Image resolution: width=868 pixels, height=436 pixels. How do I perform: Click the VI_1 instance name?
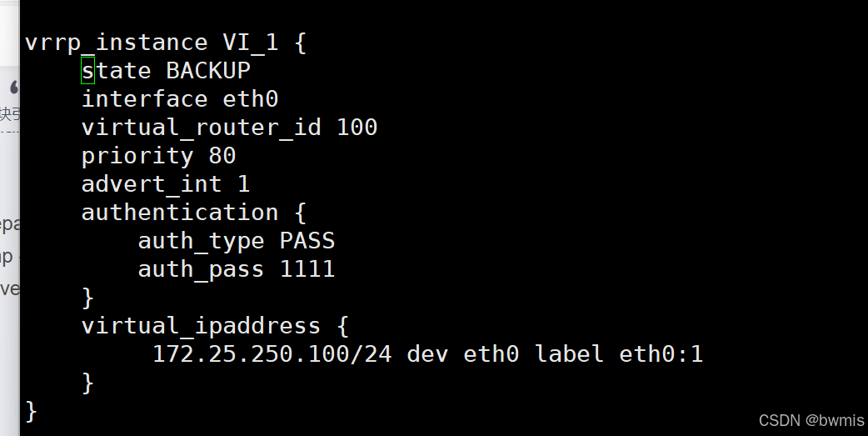pos(250,43)
